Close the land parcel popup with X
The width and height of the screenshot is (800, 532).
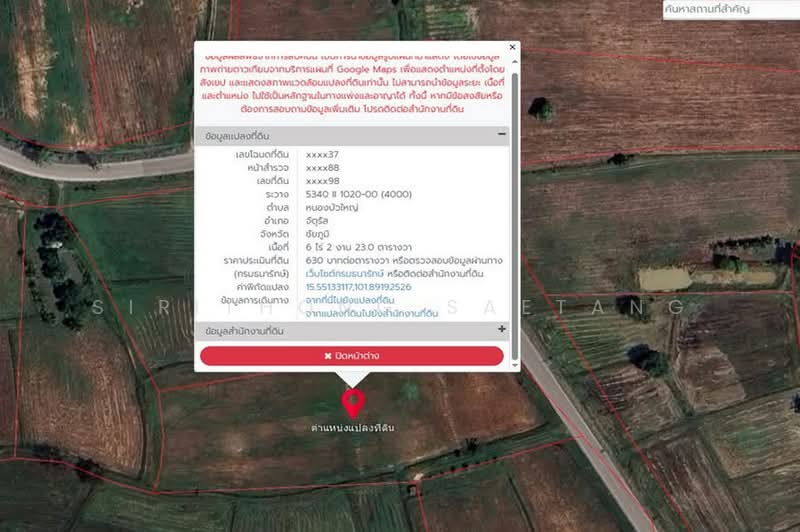click(512, 47)
